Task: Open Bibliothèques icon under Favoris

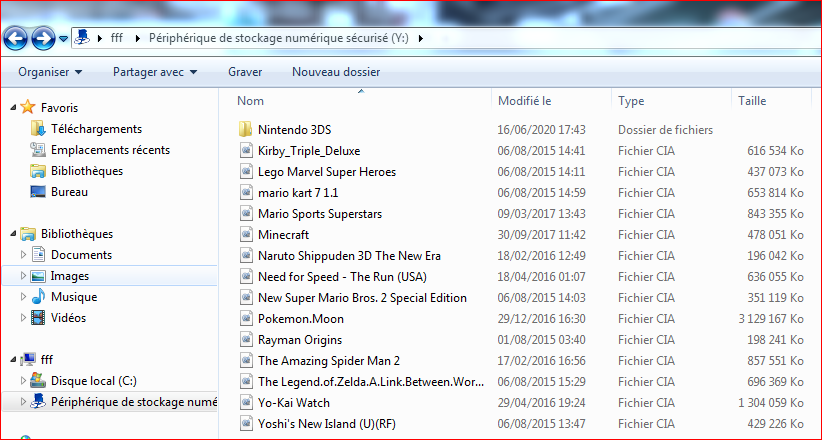Action: pyautogui.click(x=38, y=171)
